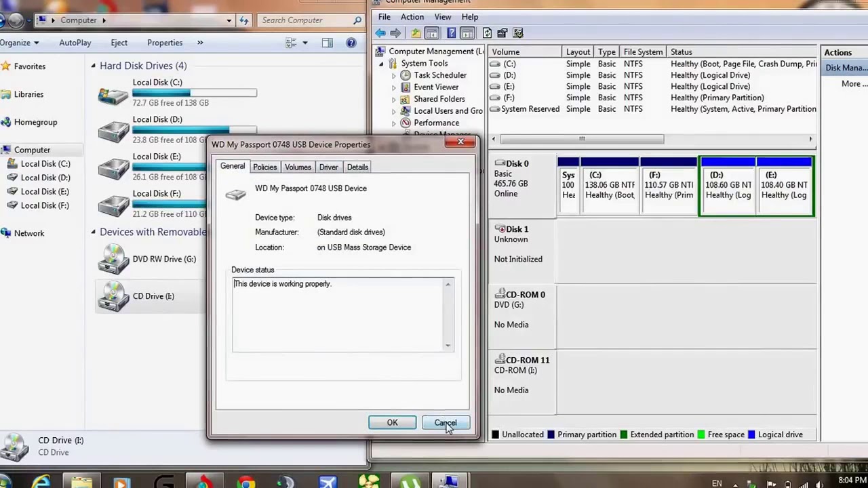Collapse the Devices with Removable Storage group
Viewport: 868px width, 488px height.
pos(94,232)
